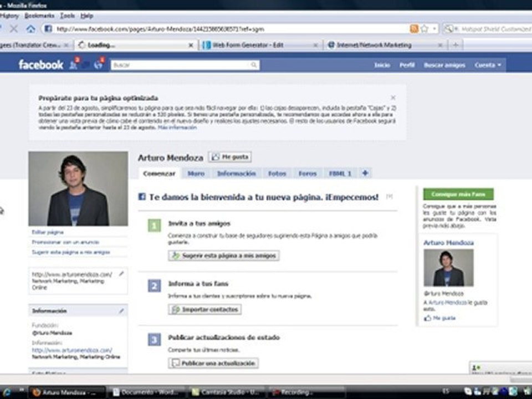The image size is (532, 399).
Task: Close the Internet/Network Marketing tab
Action: (440, 45)
